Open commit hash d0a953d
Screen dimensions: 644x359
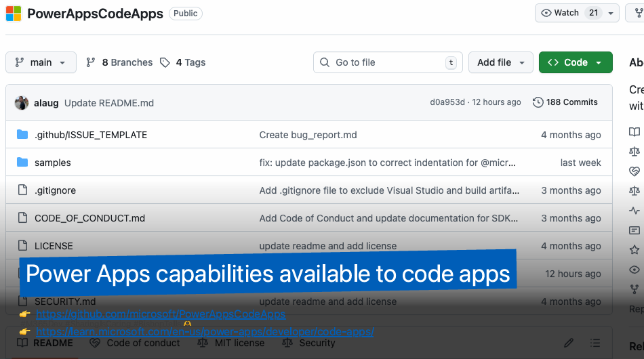pyautogui.click(x=447, y=102)
